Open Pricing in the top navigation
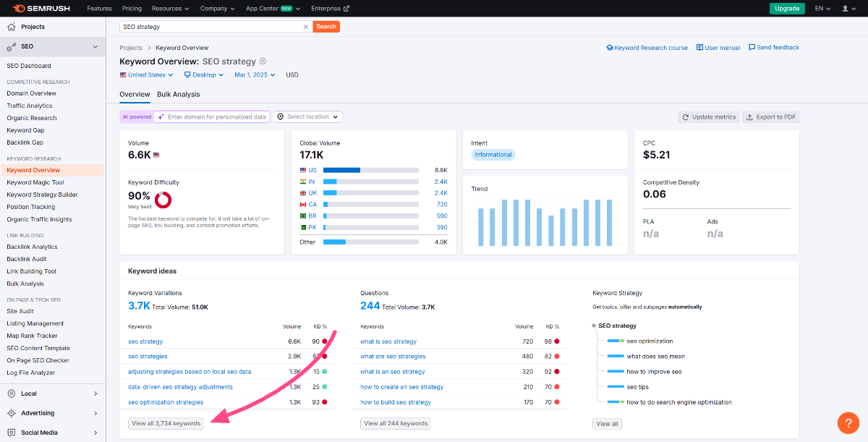Screen dimensions: 868x442 [132, 9]
